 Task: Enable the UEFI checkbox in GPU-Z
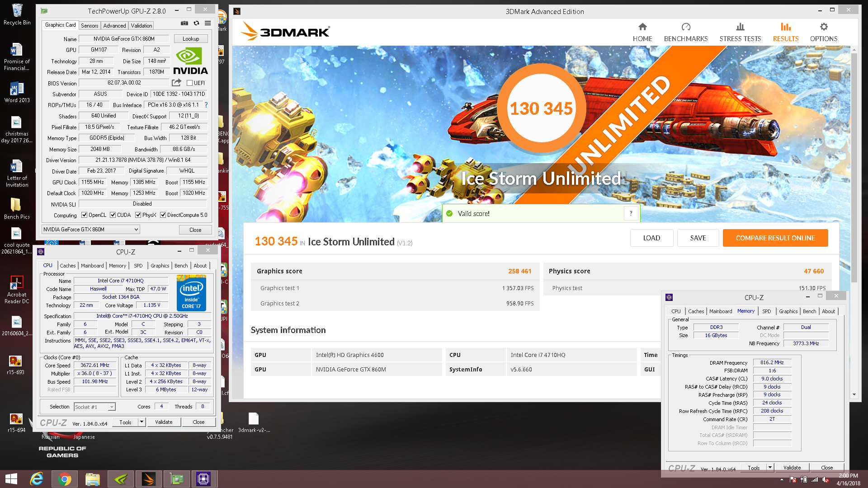(190, 83)
